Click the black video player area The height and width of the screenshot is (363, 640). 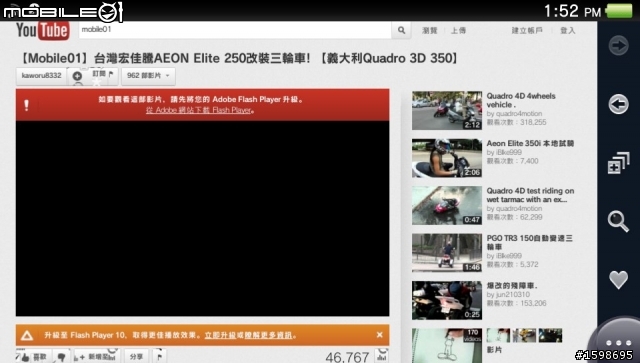202,218
